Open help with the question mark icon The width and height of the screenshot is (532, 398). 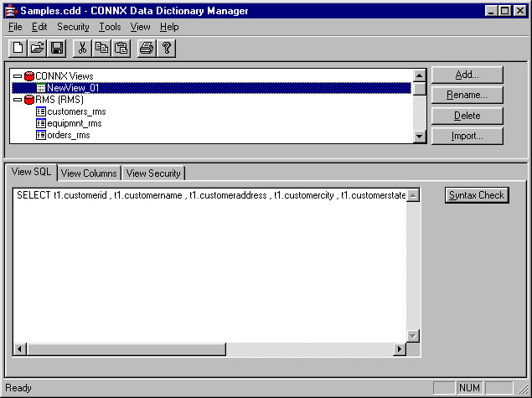[166, 48]
